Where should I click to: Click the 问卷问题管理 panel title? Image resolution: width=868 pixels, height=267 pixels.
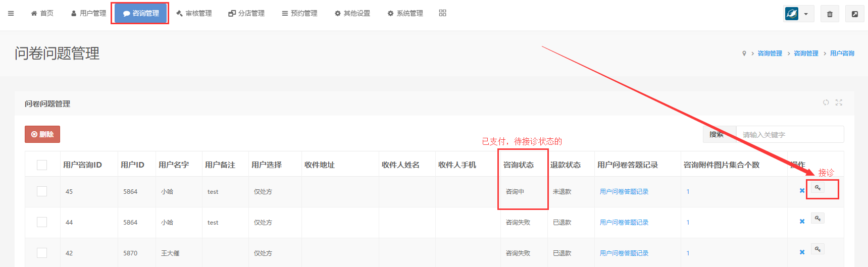[47, 104]
